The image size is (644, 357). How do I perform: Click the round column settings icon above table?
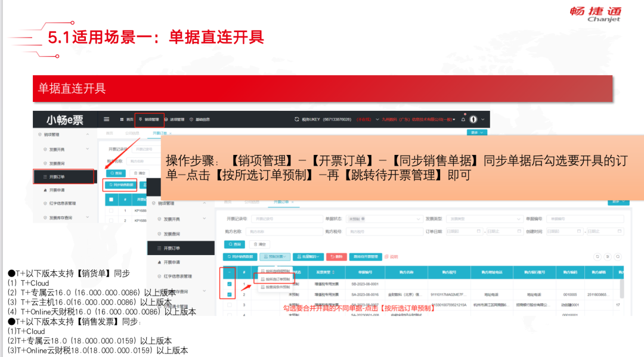608,257
